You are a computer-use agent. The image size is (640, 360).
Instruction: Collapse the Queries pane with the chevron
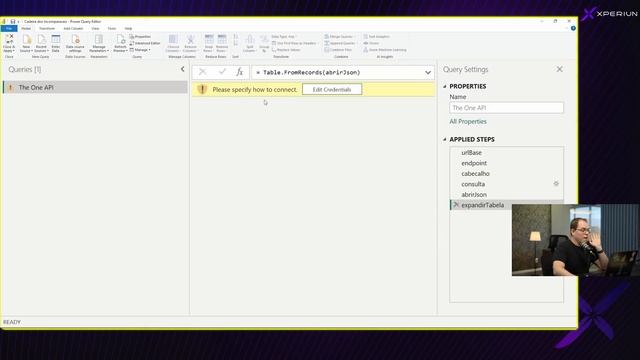[x=182, y=69]
